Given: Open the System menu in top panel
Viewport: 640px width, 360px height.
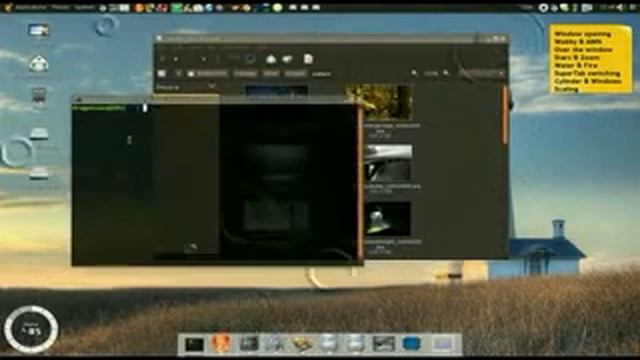Looking at the screenshot, I should pos(84,7).
